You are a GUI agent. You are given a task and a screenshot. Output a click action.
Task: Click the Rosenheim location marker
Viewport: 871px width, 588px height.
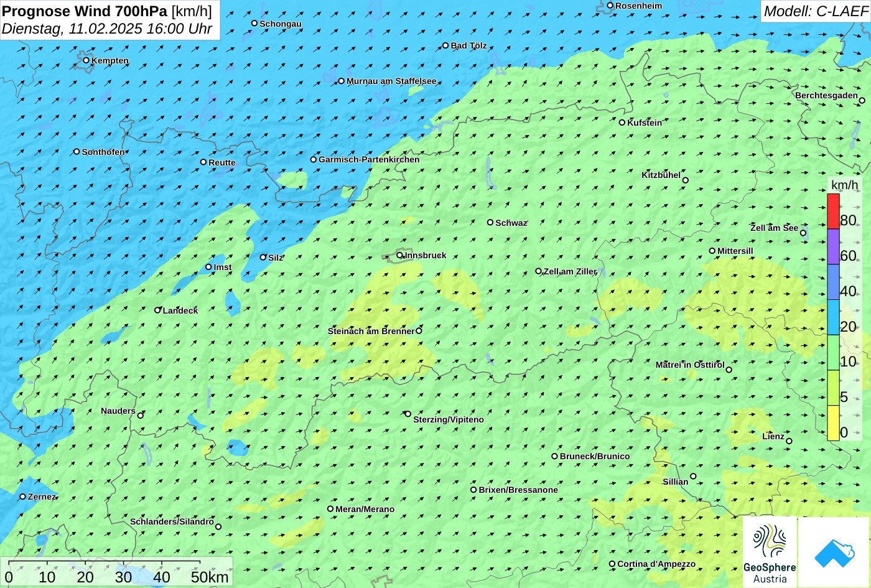tap(610, 6)
